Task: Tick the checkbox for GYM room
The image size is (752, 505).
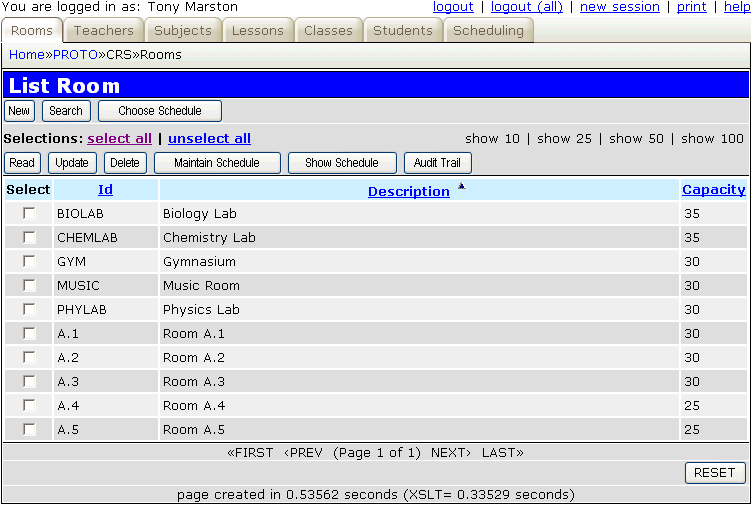Action: (29, 261)
